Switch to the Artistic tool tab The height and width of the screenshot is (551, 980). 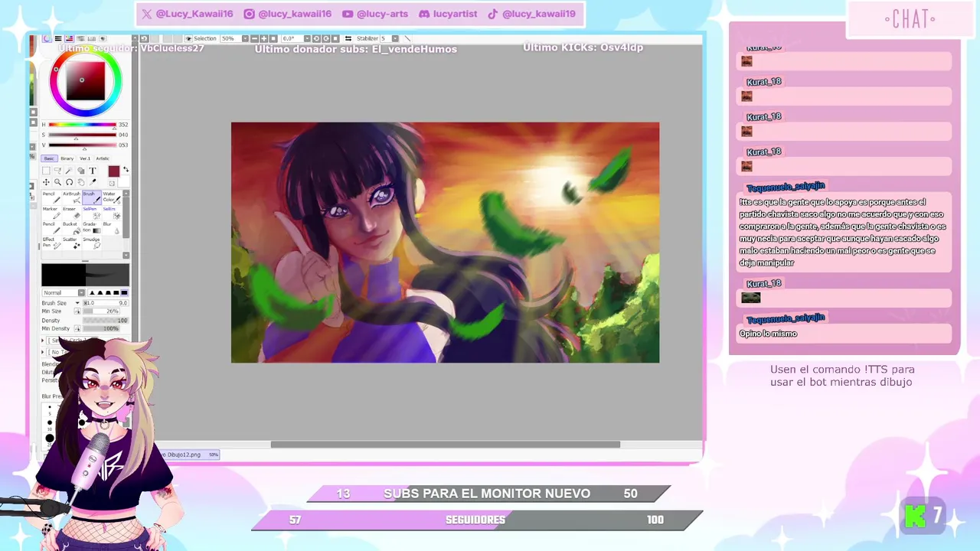[x=103, y=158]
